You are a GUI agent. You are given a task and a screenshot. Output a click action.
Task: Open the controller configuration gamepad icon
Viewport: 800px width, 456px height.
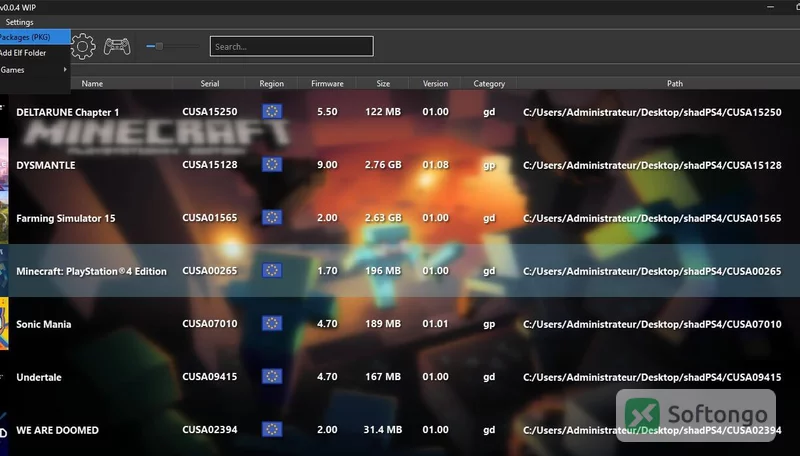[x=117, y=46]
